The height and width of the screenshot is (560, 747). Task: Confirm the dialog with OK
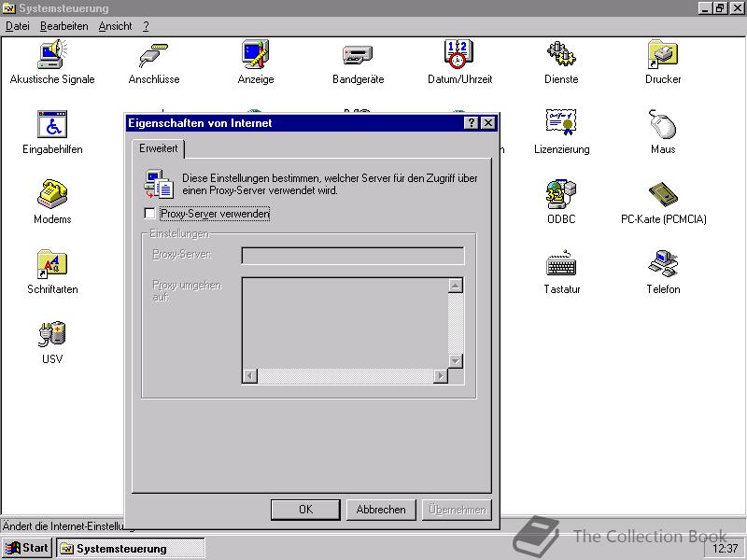(x=305, y=510)
